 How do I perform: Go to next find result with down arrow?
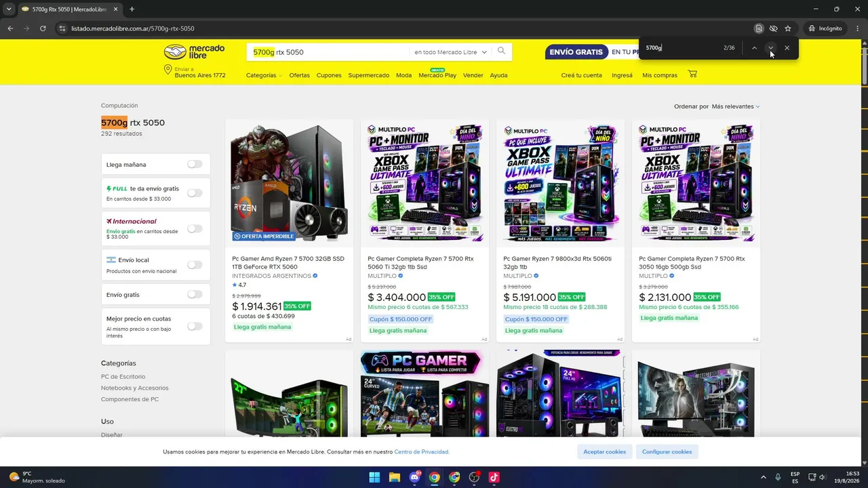pos(770,47)
